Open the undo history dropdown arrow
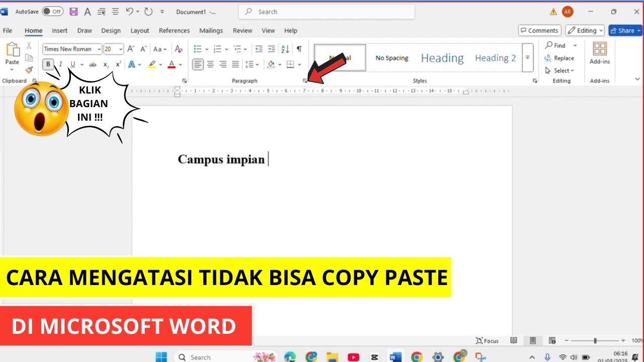The height and width of the screenshot is (362, 644). point(138,12)
